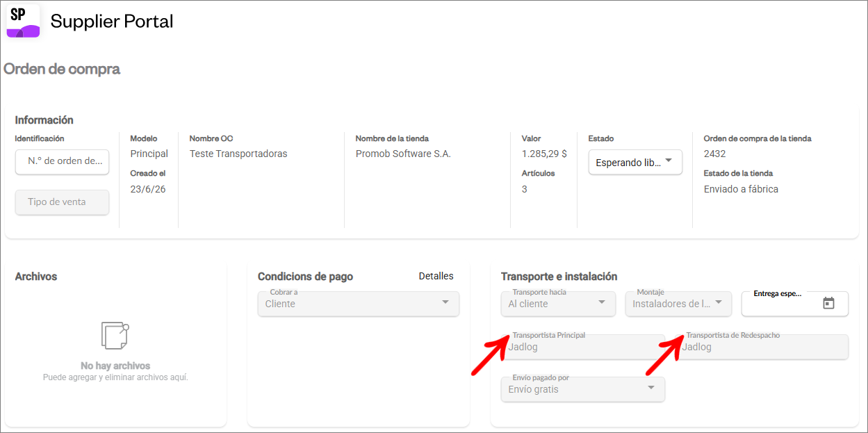868x433 pixels.
Task: Click the 'Supplier Portal' title text
Action: pyautogui.click(x=112, y=22)
